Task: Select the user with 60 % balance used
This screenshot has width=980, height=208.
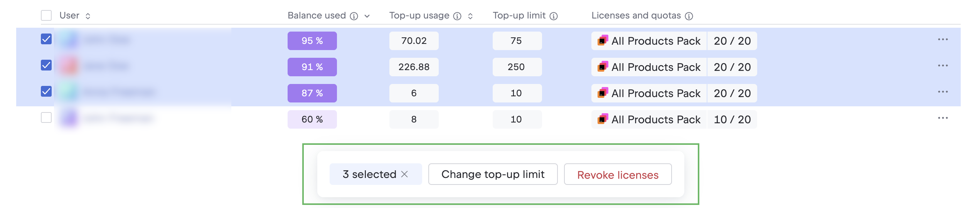Action: (46, 117)
